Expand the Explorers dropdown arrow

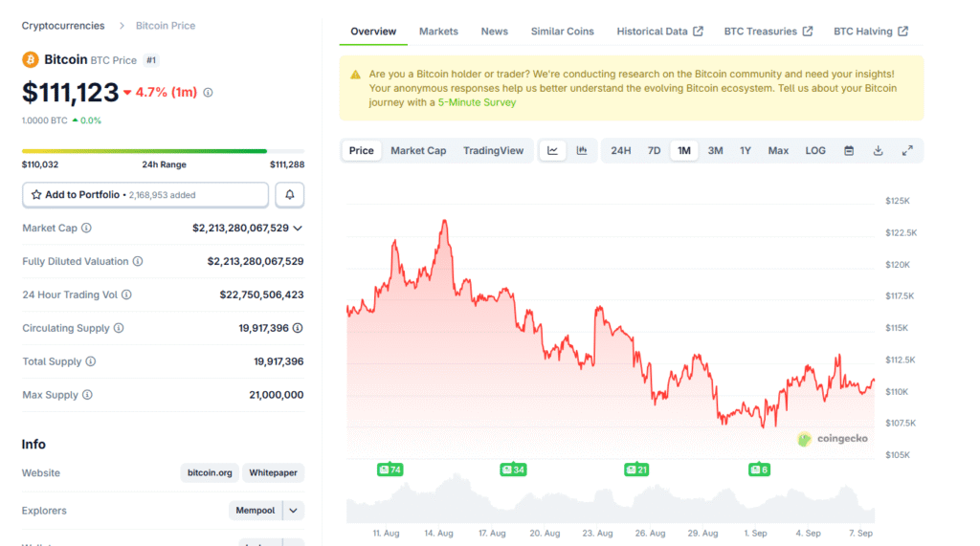pos(293,511)
